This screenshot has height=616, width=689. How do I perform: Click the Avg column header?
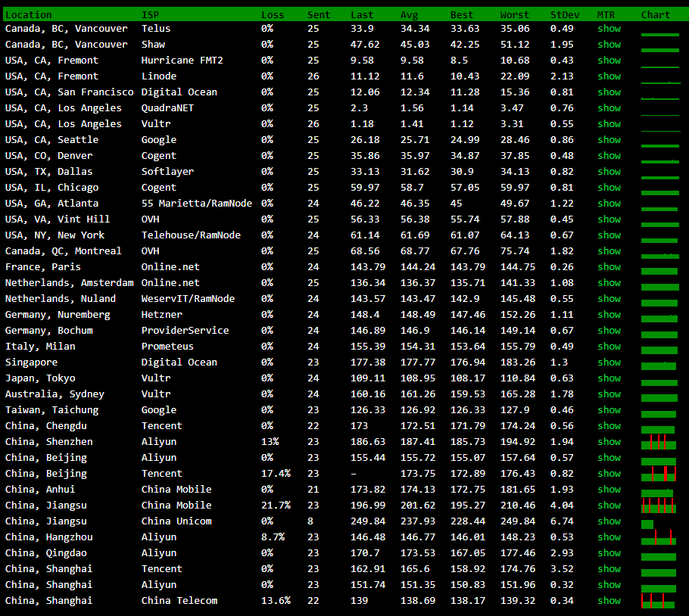click(x=409, y=15)
